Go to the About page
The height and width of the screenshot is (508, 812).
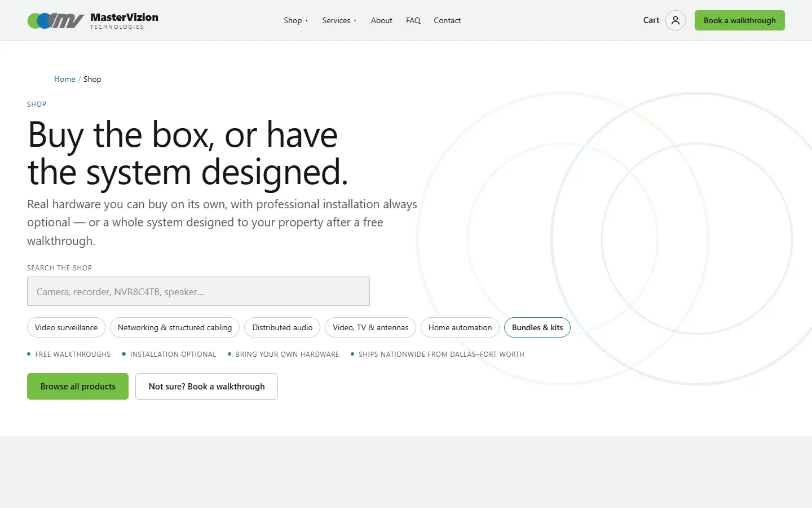click(x=381, y=20)
